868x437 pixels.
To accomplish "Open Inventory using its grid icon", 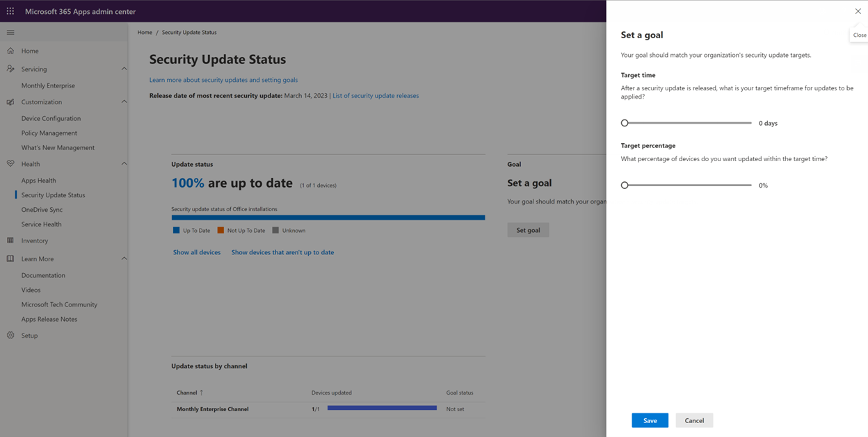I will (x=10, y=240).
